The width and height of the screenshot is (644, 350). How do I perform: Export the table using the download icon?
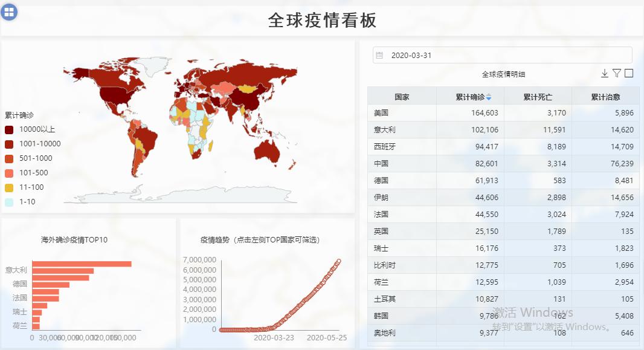604,73
